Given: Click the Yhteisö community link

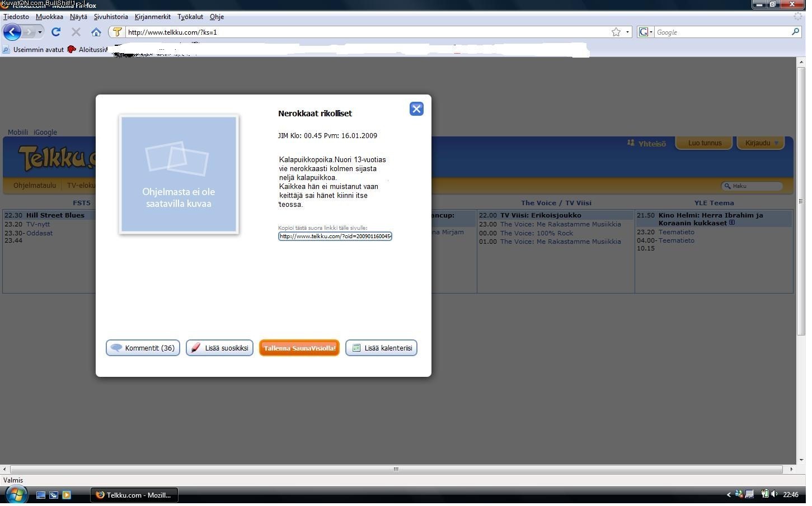Looking at the screenshot, I should point(647,144).
